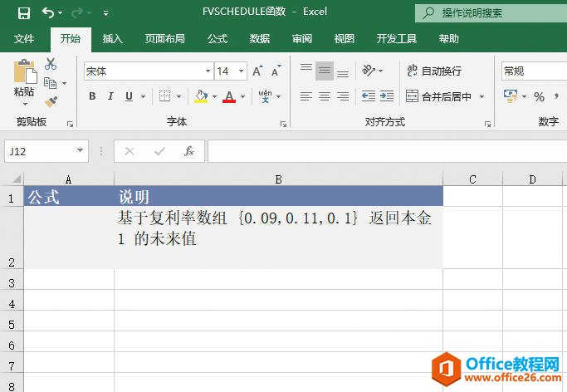Click the Percent Style icon
This screenshot has height=392, width=567.
(x=539, y=96)
